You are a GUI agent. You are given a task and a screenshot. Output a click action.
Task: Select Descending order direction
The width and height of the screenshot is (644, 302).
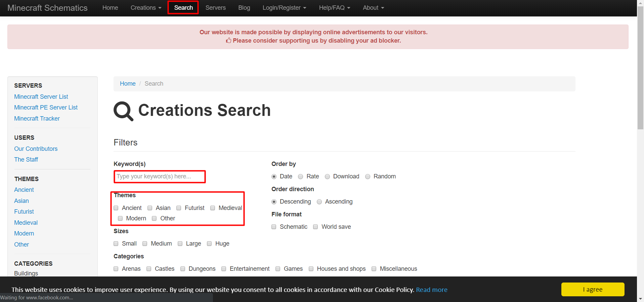274,202
